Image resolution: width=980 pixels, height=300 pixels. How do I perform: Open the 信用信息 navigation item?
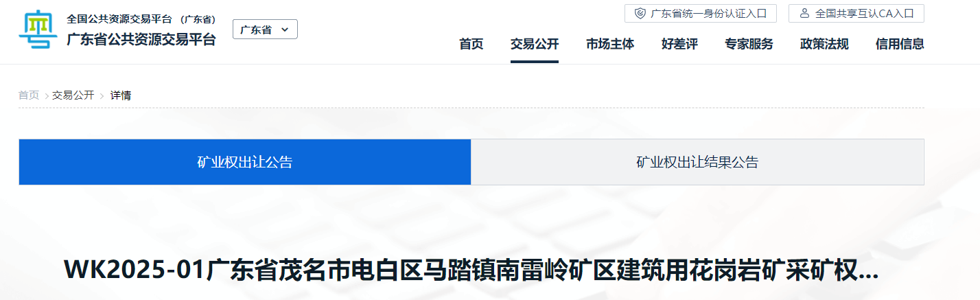coord(900,44)
